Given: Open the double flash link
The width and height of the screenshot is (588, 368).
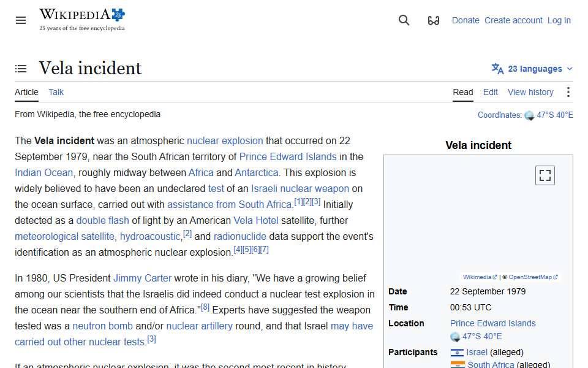Looking at the screenshot, I should click(x=102, y=220).
